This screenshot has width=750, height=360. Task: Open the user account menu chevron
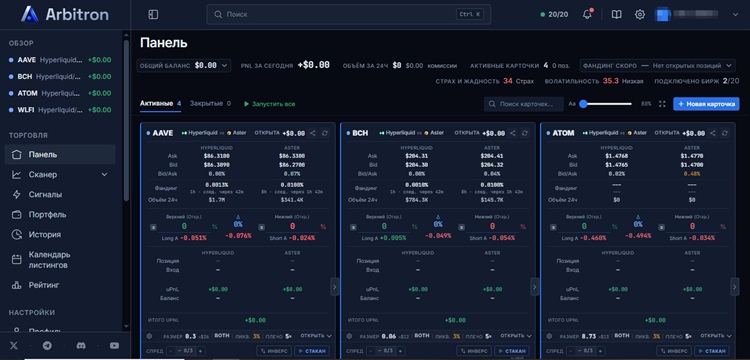(x=735, y=15)
